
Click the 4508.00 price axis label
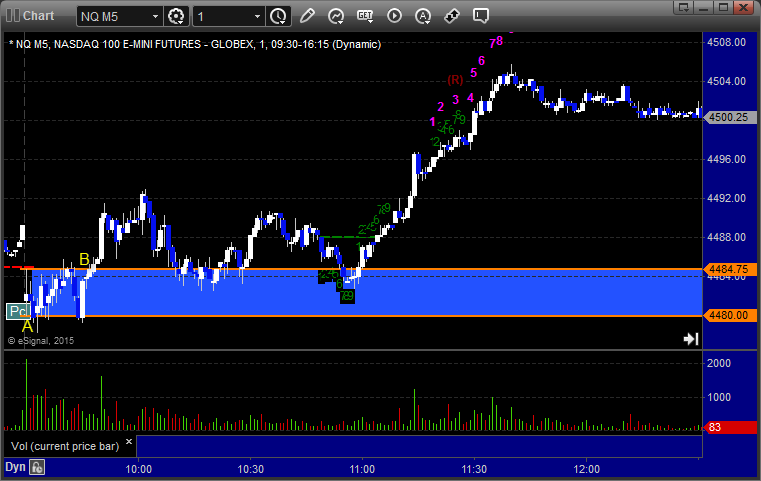[727, 42]
